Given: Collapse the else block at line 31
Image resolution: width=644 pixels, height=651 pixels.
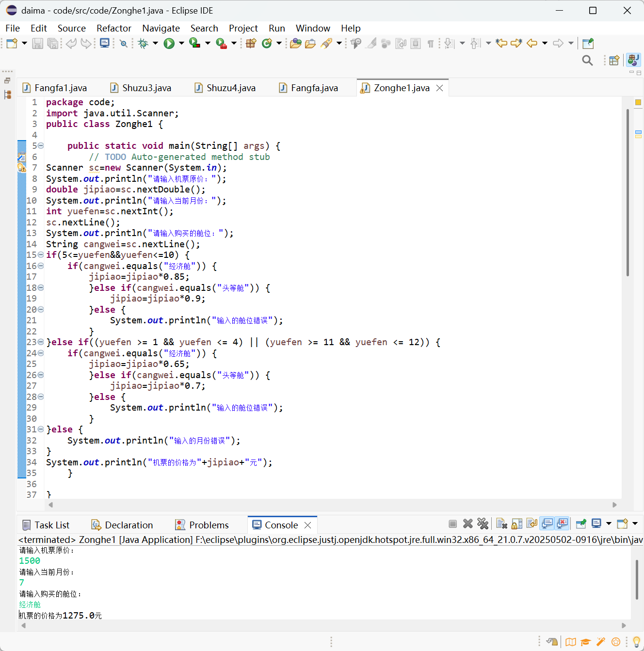Looking at the screenshot, I should tap(41, 429).
